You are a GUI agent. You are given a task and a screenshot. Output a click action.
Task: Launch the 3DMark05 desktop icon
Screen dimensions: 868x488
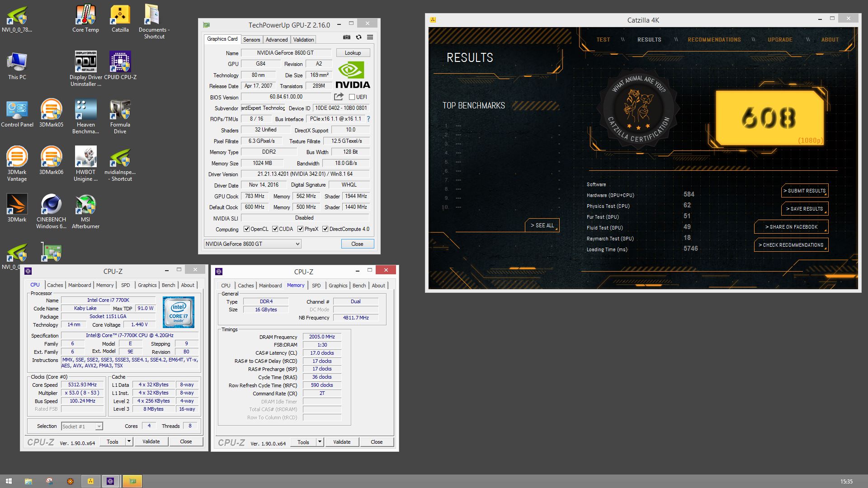tap(51, 113)
